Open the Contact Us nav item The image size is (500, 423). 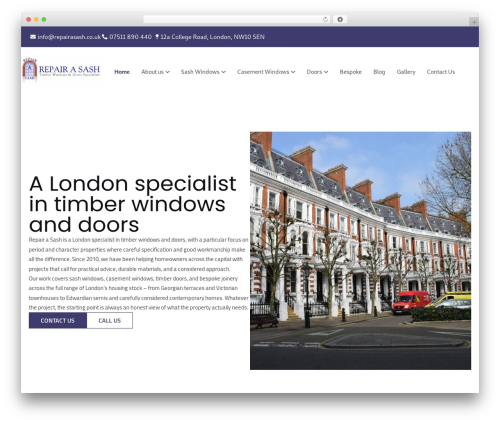click(x=441, y=72)
